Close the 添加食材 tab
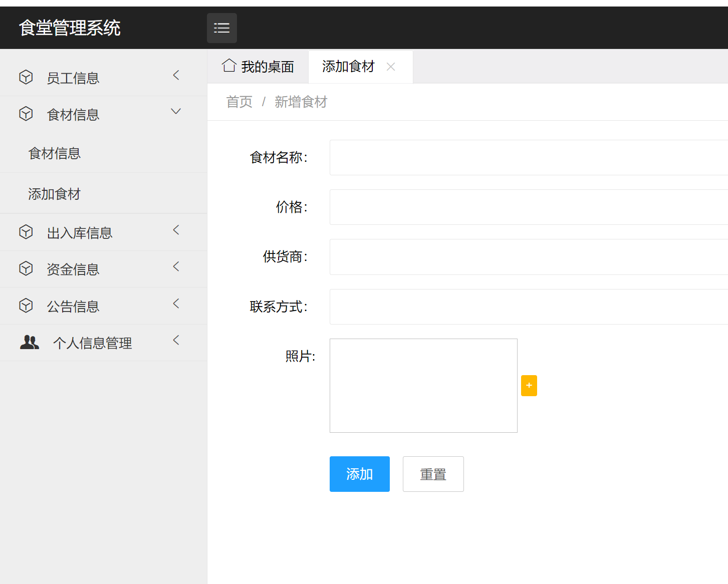The width and height of the screenshot is (728, 584). click(391, 67)
